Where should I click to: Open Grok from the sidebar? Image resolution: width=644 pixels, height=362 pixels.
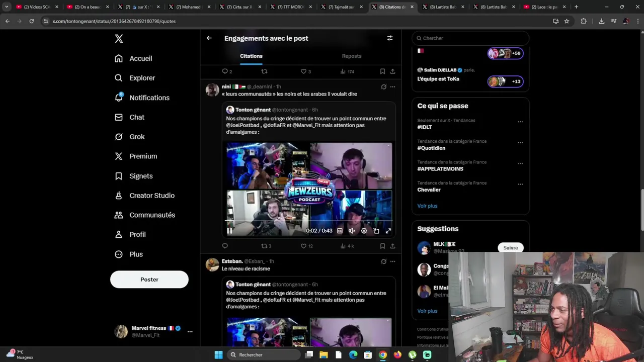click(x=130, y=137)
